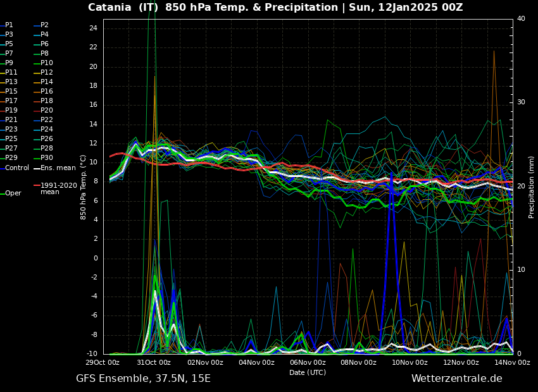
Task: Click the P1 legend entry
Action: click(9, 25)
